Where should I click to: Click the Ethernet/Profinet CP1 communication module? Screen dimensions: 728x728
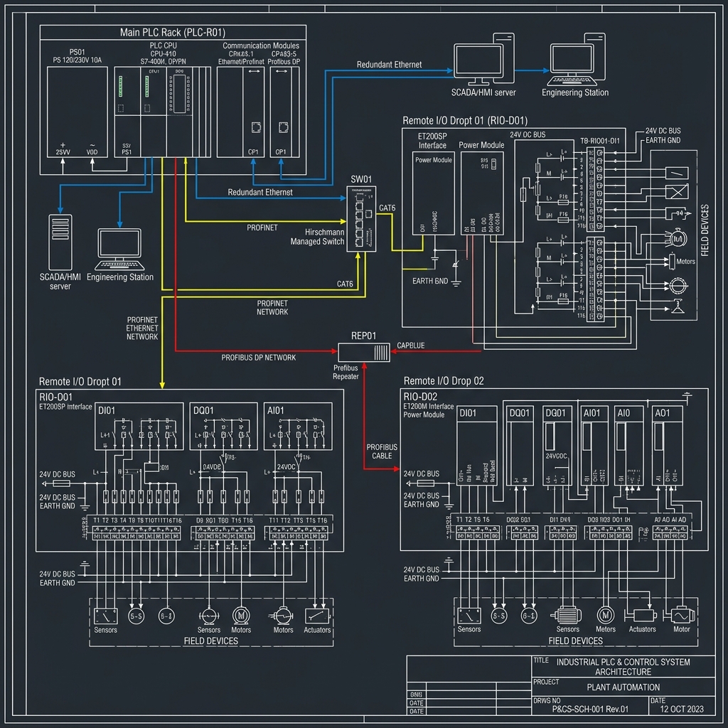(x=241, y=112)
